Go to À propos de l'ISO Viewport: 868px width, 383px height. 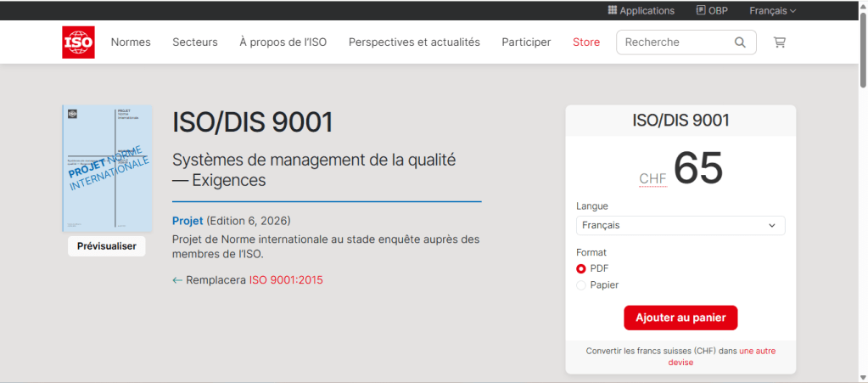coord(283,42)
